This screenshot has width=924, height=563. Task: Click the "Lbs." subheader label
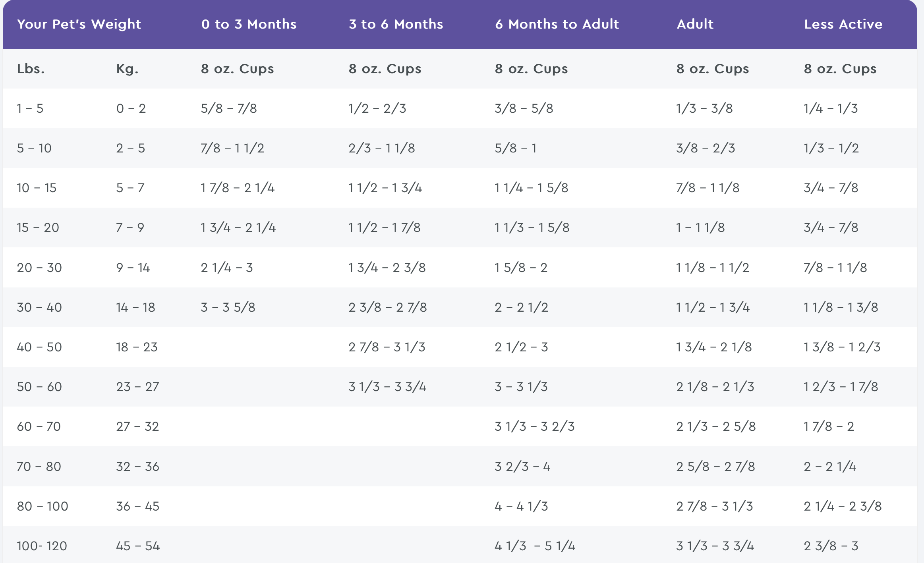(x=31, y=69)
